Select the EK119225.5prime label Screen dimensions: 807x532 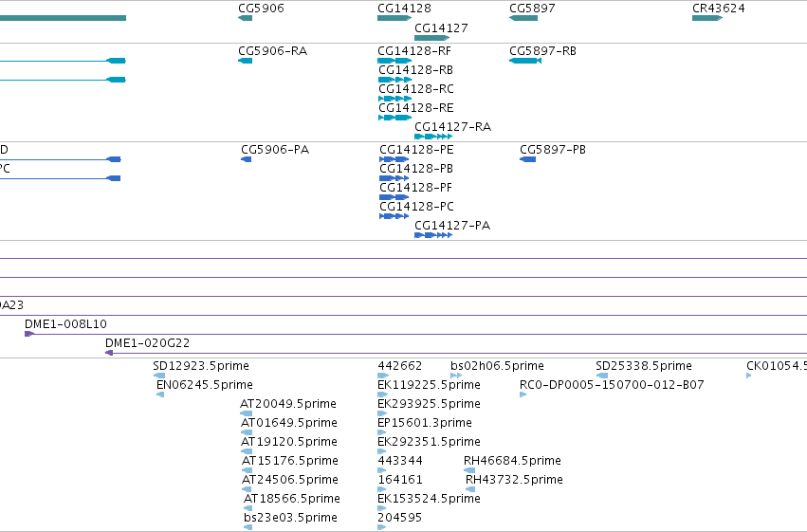coord(430,385)
